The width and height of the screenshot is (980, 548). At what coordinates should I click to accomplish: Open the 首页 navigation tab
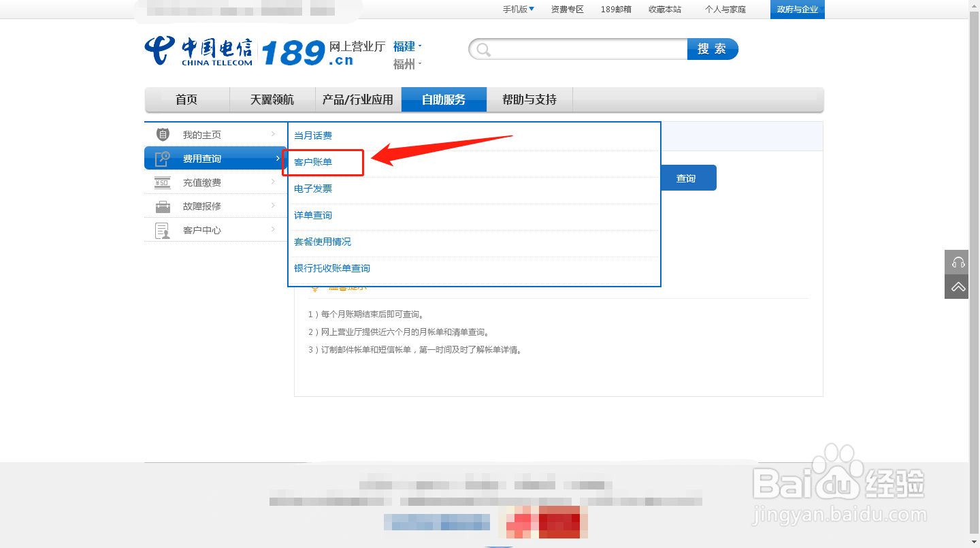coord(187,99)
